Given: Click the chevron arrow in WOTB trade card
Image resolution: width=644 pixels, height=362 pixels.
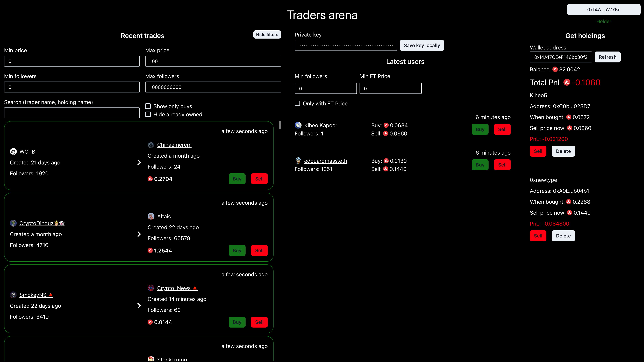Looking at the screenshot, I should (x=139, y=163).
